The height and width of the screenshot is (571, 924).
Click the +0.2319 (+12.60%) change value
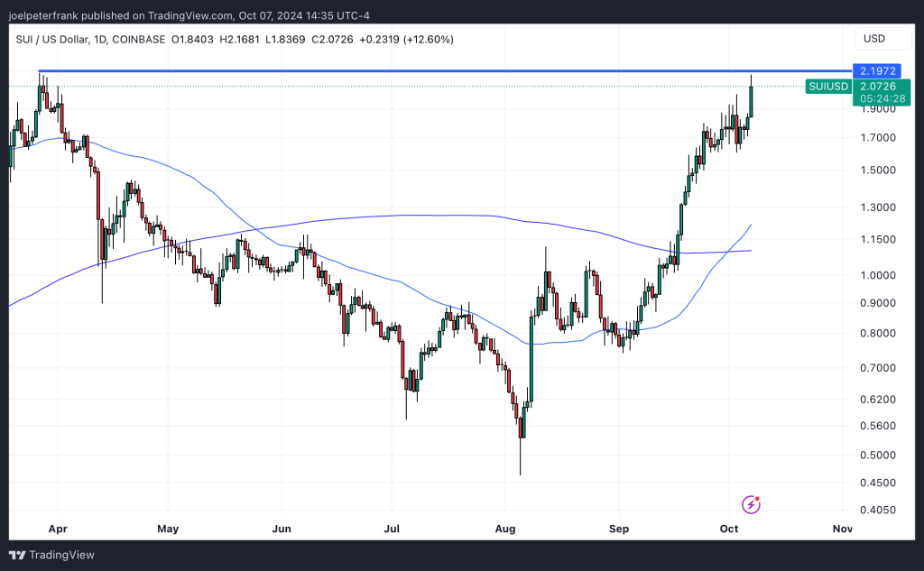point(406,40)
